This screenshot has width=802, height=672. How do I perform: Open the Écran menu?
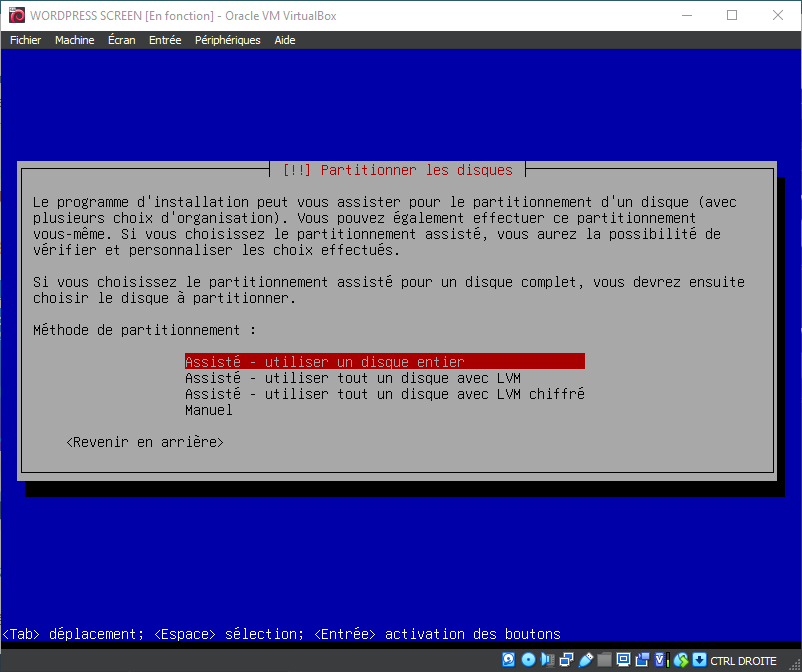[x=121, y=40]
